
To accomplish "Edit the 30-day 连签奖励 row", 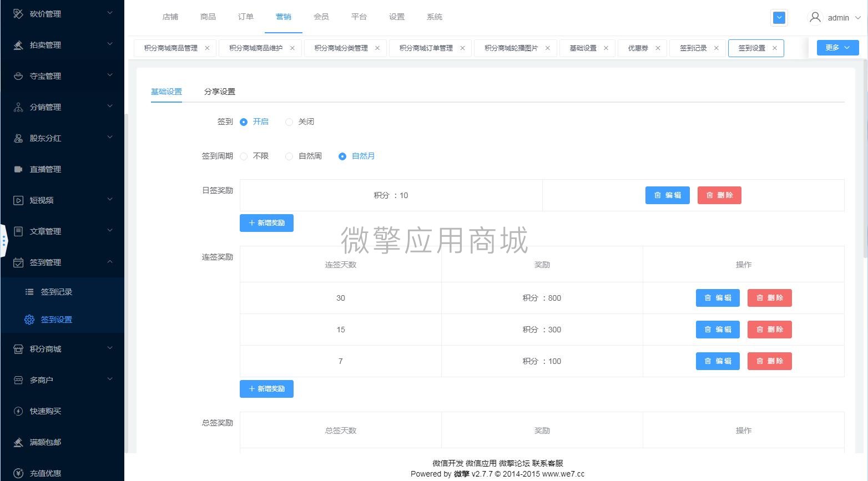I will tap(718, 298).
